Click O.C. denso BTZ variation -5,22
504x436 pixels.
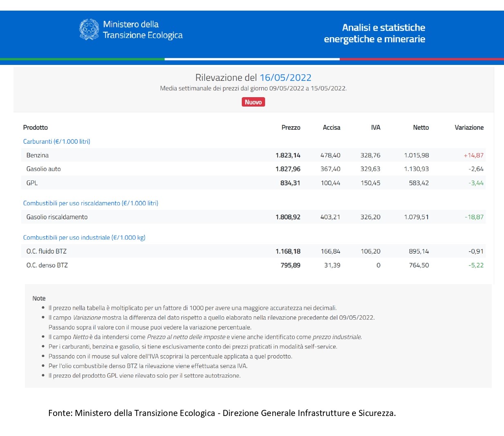point(476,265)
